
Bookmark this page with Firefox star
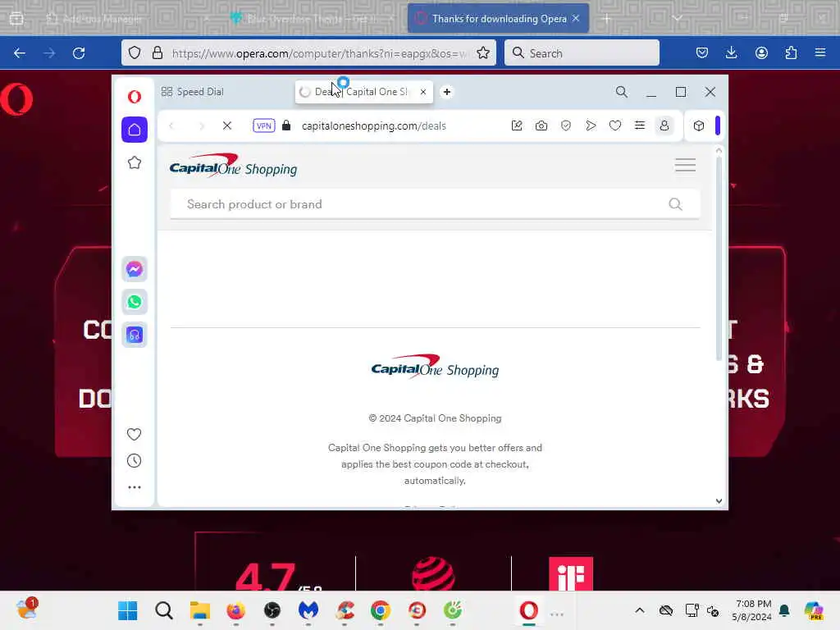pos(483,53)
